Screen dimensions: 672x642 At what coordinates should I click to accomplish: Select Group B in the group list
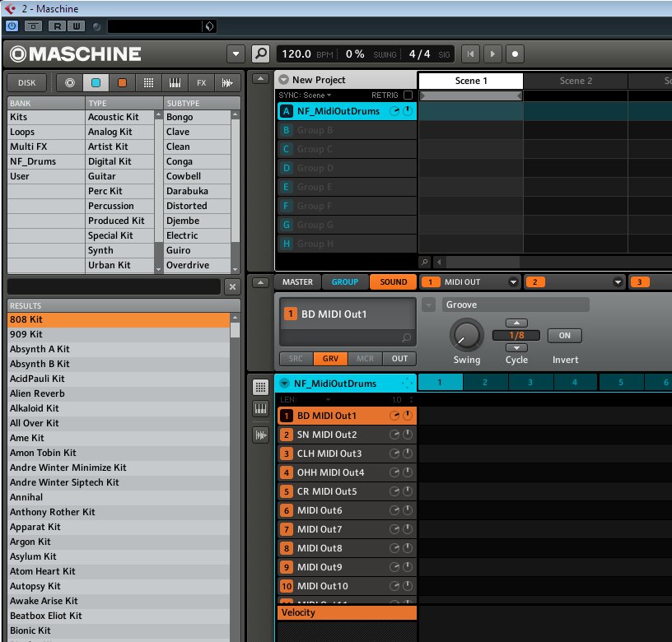click(347, 130)
